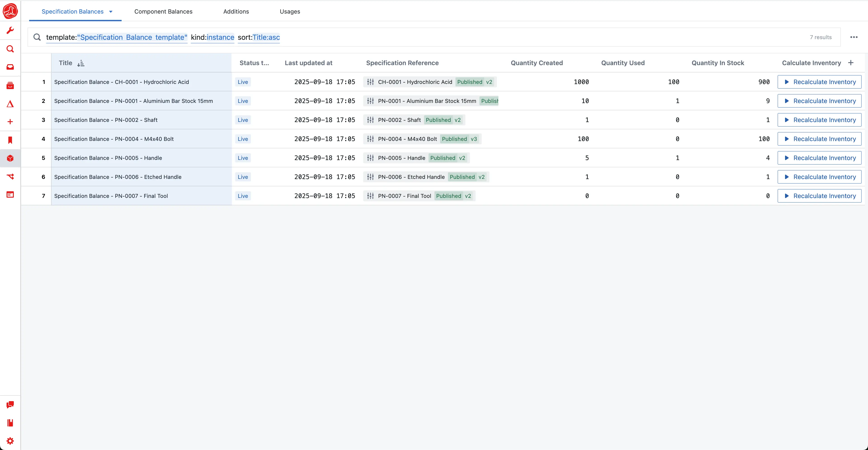Click the chat bubbles icon in the sidebar
The height and width of the screenshot is (450, 868).
point(10,405)
